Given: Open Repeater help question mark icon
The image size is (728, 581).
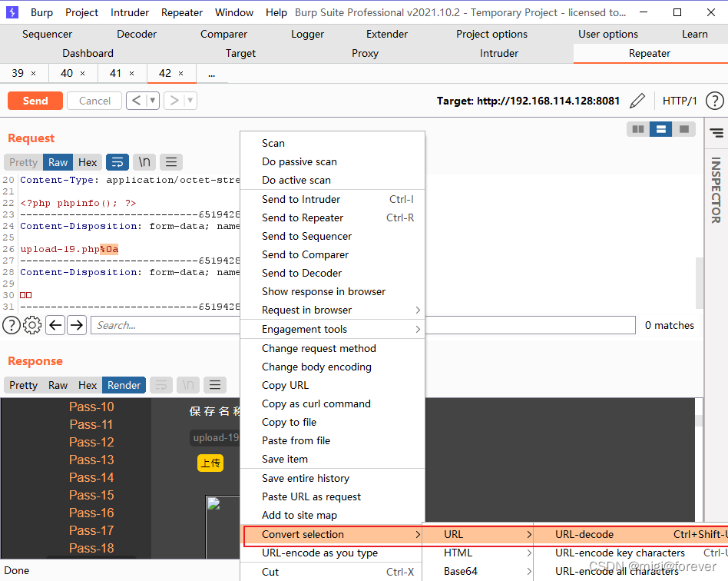Looking at the screenshot, I should [714, 101].
